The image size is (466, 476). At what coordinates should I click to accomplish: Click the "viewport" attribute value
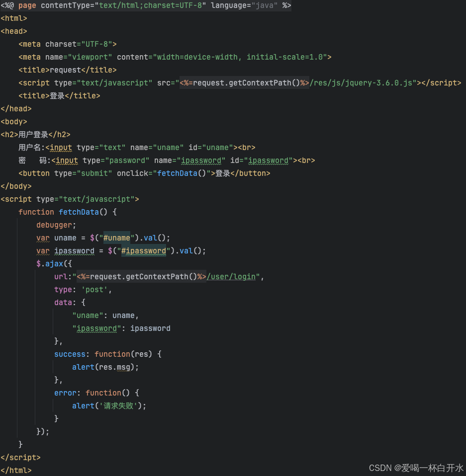pyautogui.click(x=90, y=57)
